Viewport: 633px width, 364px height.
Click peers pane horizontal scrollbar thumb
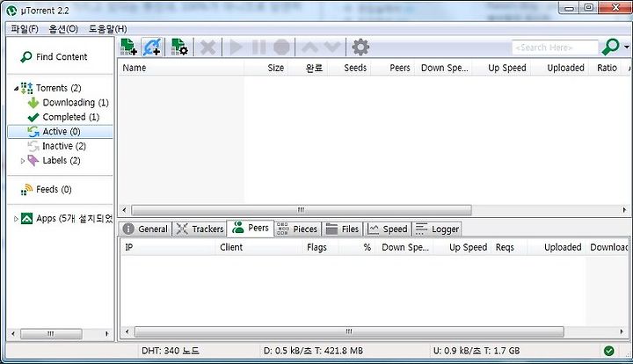pyautogui.click(x=349, y=331)
